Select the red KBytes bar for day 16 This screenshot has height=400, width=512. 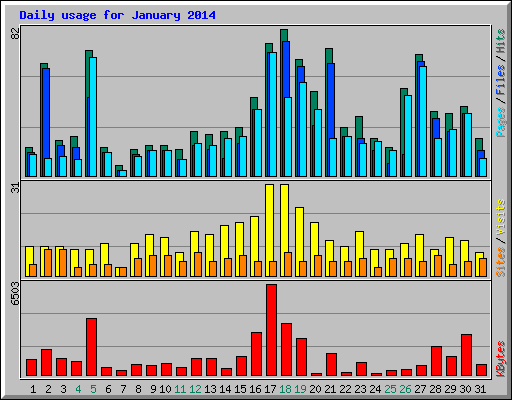point(256,354)
